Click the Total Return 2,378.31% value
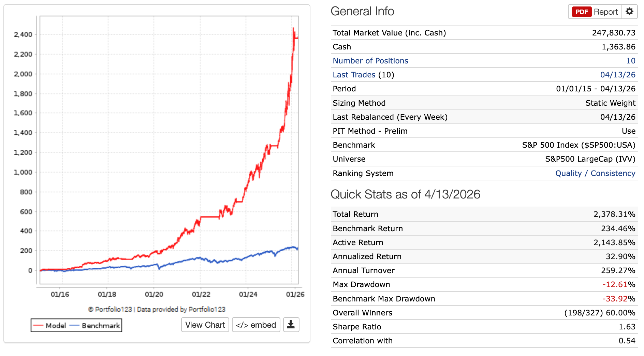This screenshot has width=644, height=356. point(614,214)
